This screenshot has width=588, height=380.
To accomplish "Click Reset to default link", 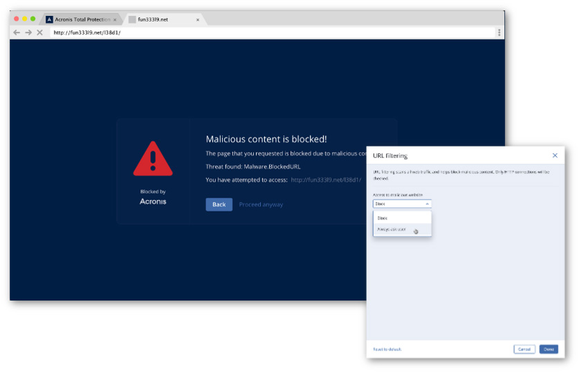I will point(387,349).
